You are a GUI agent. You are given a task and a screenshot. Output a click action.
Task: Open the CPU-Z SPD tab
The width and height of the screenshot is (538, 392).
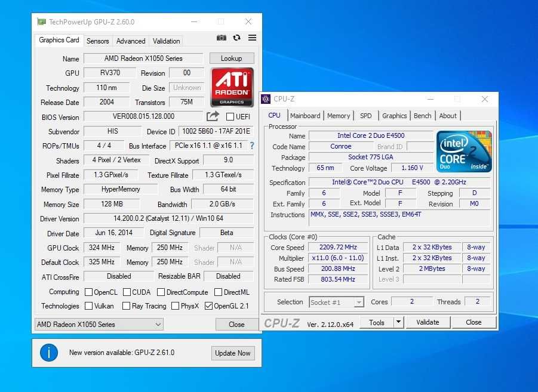(x=366, y=116)
